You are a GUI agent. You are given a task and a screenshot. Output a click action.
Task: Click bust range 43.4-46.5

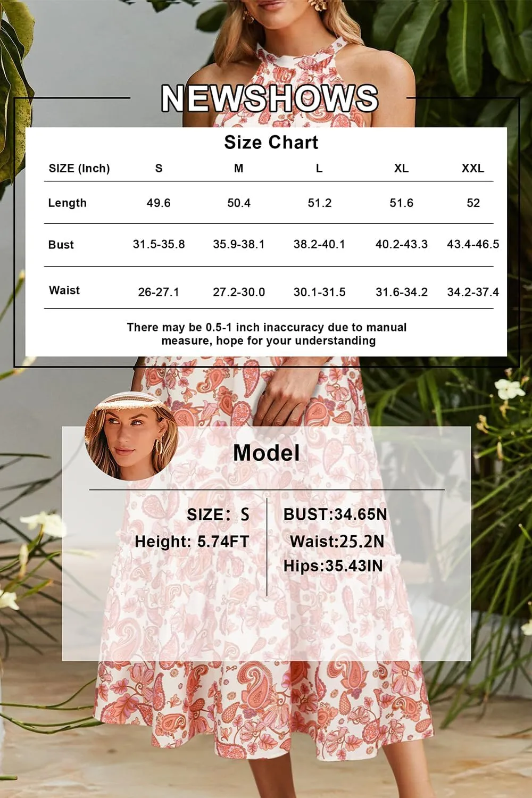click(473, 244)
